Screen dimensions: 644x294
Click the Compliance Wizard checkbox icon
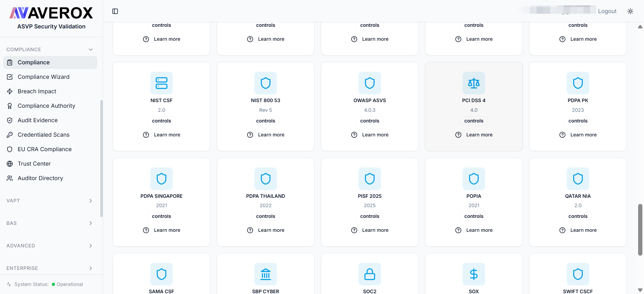click(x=10, y=77)
